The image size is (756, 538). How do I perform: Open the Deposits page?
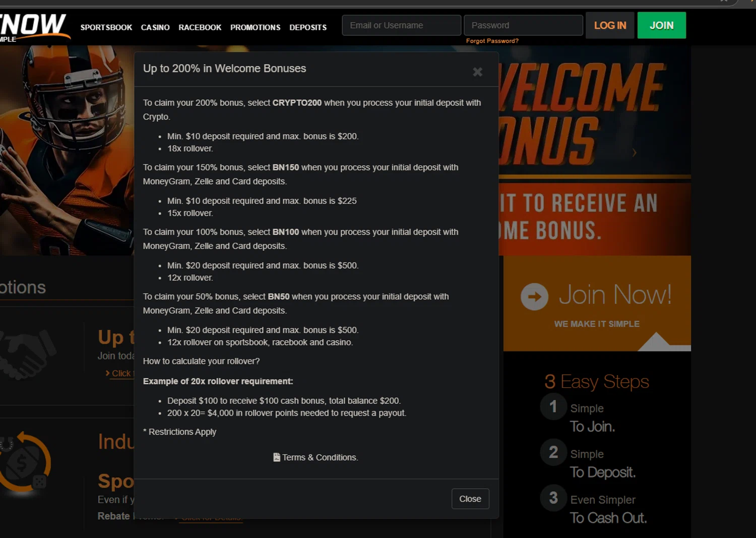tap(308, 27)
